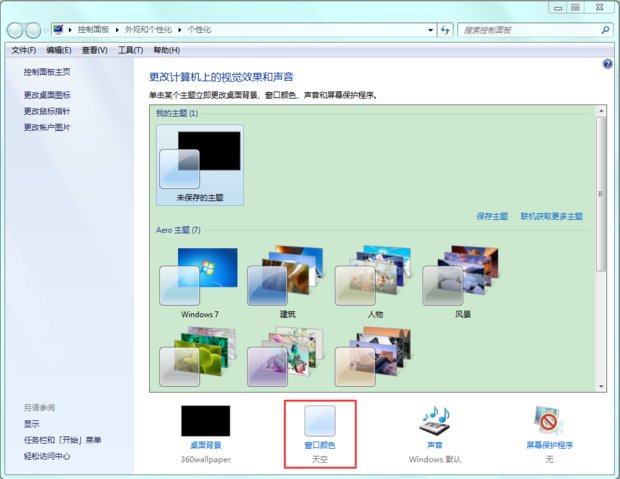The width and height of the screenshot is (620, 479).
Task: Click the control panel icon in address bar
Action: coord(59,30)
